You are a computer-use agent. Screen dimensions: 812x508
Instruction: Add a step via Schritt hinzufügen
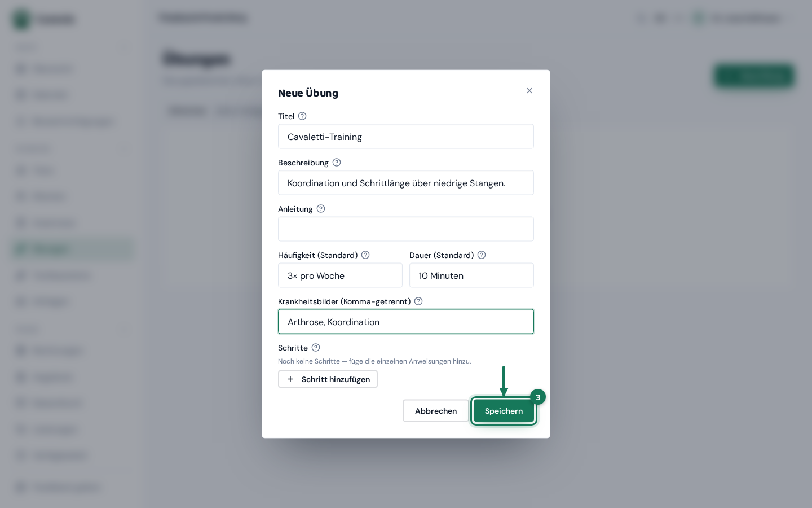point(328,379)
